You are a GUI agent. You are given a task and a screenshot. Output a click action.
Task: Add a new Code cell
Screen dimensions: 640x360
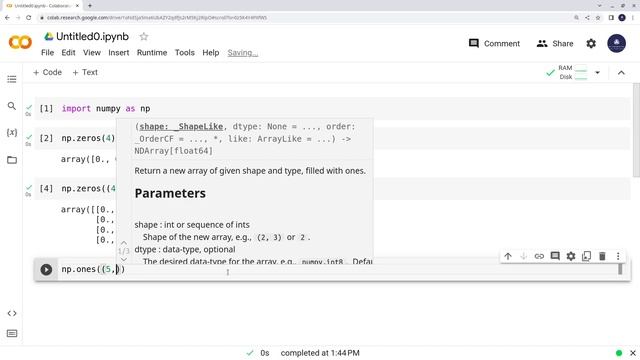point(47,72)
